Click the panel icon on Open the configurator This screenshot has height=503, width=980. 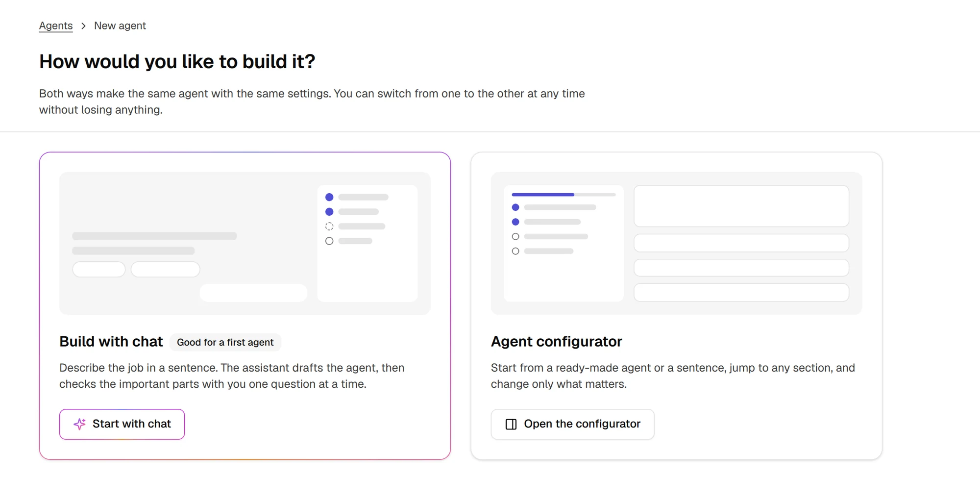(511, 424)
